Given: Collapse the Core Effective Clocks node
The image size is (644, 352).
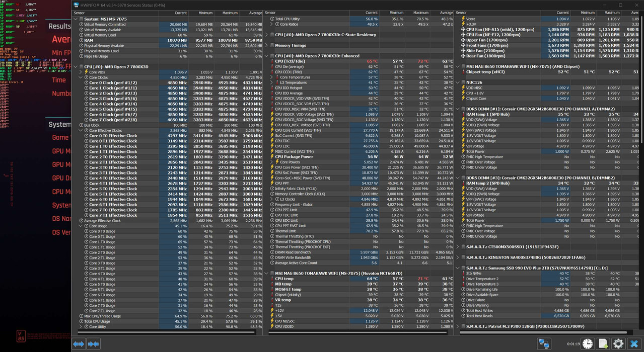Looking at the screenshot, I should coord(81,130).
